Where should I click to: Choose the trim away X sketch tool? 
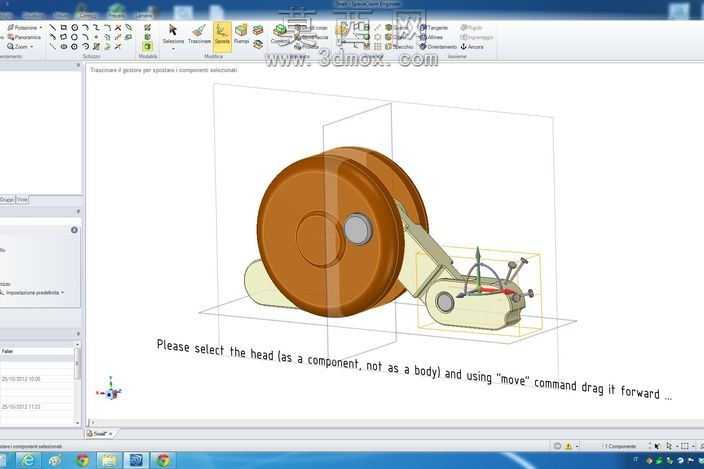(118, 28)
